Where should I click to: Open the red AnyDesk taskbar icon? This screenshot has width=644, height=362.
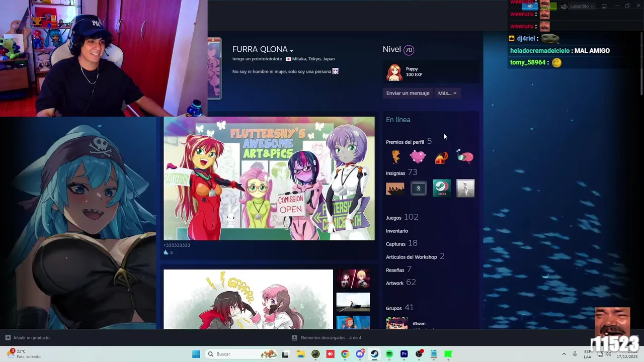pyautogui.click(x=330, y=354)
